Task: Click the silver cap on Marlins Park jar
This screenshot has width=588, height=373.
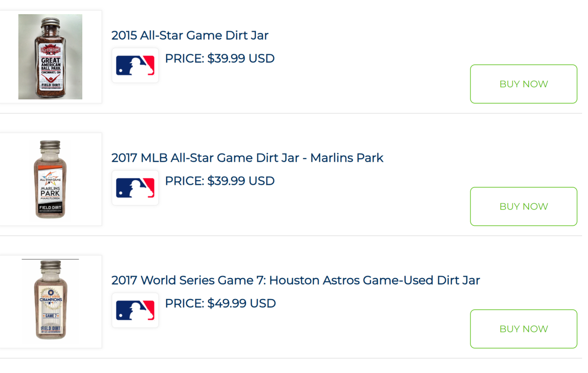Action: 50,147
